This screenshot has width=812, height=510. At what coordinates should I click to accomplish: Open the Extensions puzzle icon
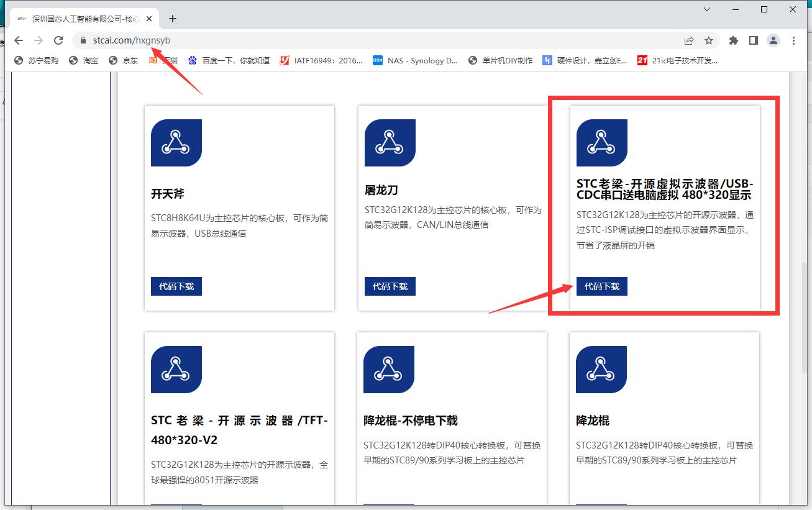(734, 40)
